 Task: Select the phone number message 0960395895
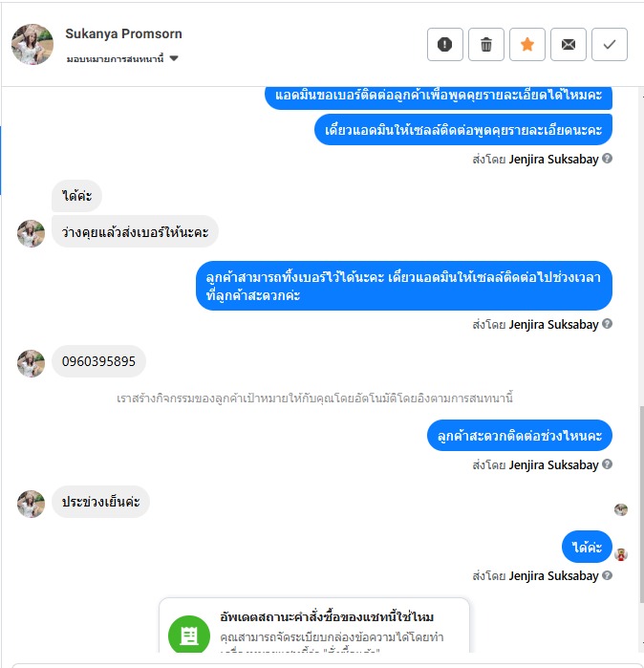click(x=98, y=361)
